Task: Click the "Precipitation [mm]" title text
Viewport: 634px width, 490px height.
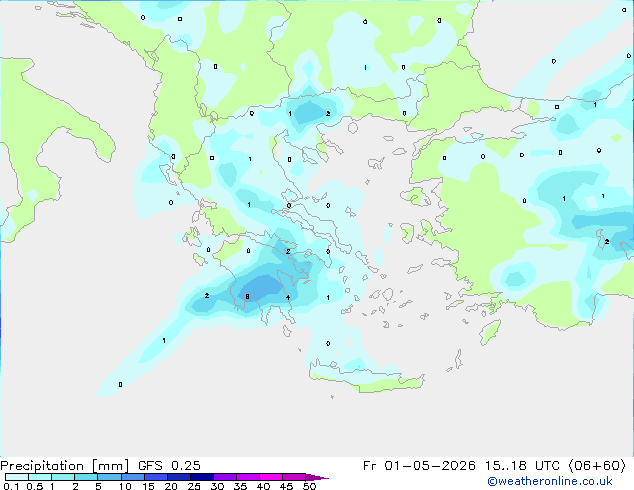Action: (64, 466)
